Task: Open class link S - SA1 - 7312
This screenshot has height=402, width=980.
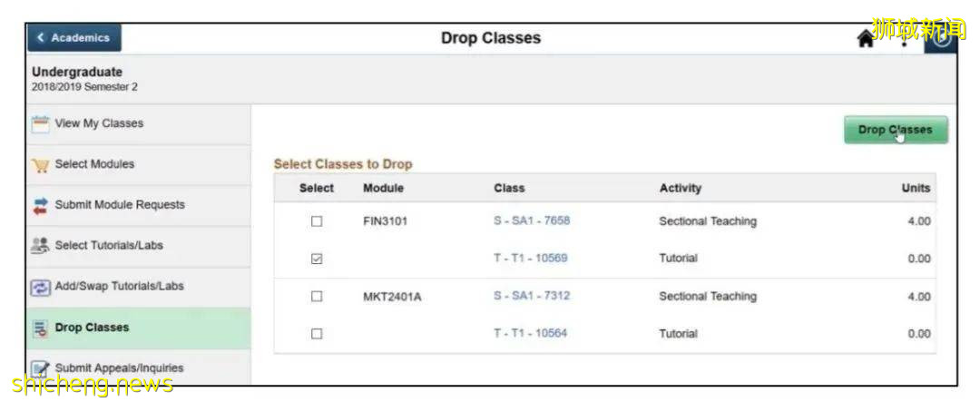Action: (x=531, y=296)
